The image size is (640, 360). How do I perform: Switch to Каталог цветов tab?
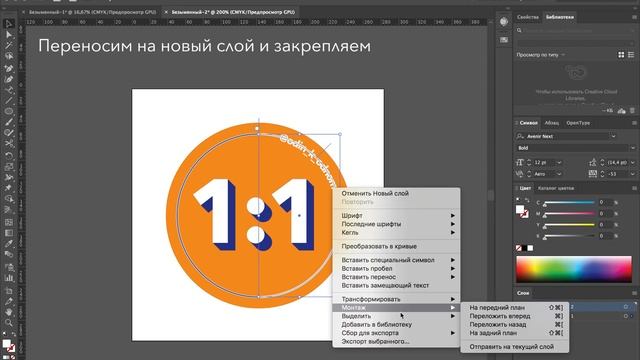click(556, 188)
